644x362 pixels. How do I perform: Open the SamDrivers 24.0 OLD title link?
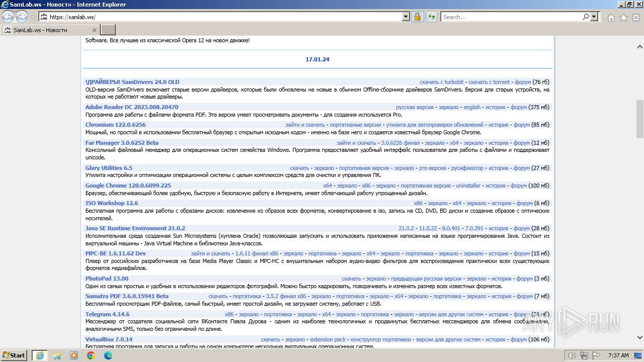click(x=132, y=82)
